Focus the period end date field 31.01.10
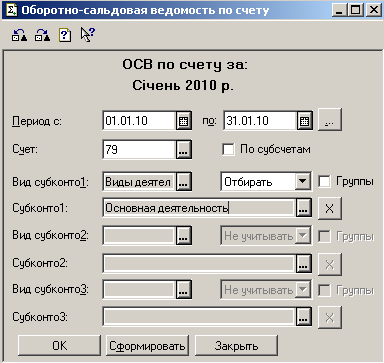Image resolution: width=384 pixels, height=363 pixels. [x=260, y=121]
